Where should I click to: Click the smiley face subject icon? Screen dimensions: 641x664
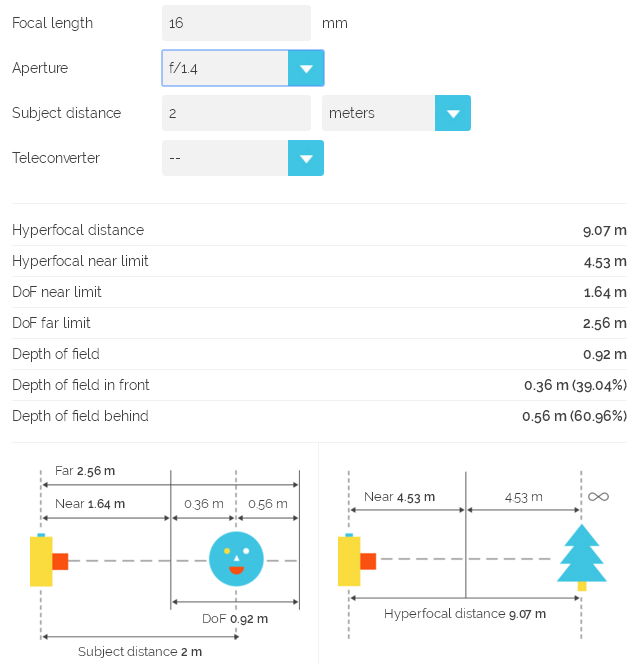point(236,559)
